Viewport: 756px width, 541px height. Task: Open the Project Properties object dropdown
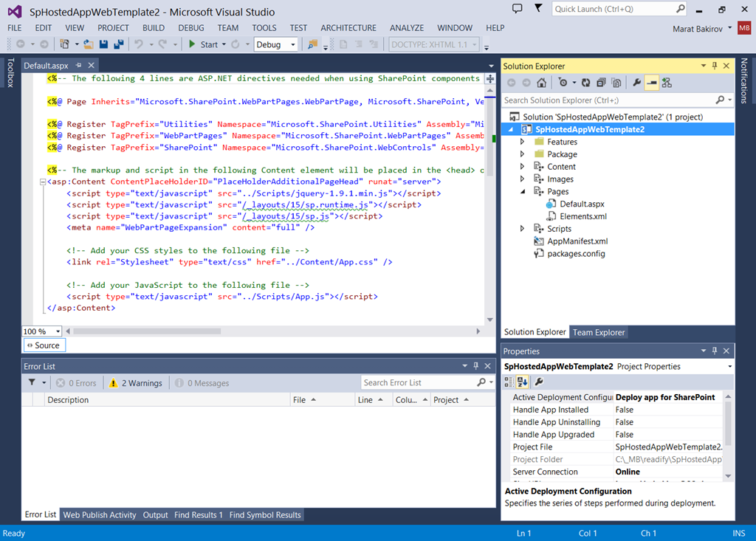pos(729,367)
